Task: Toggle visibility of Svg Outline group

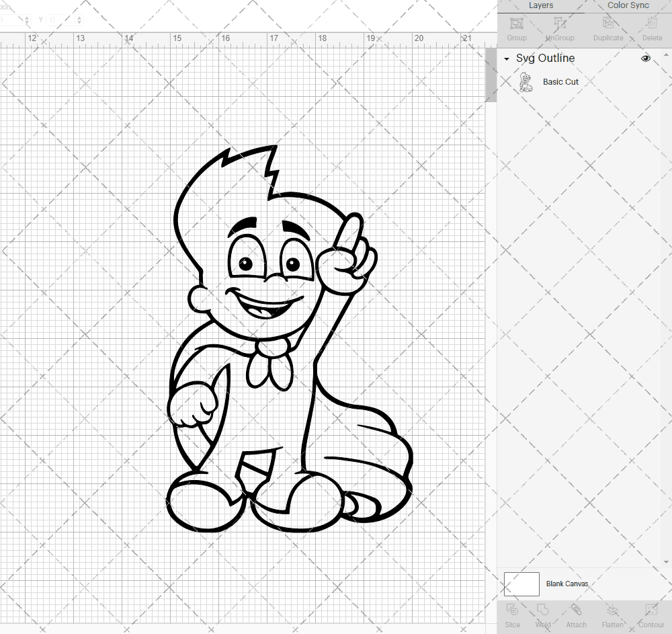Action: coord(645,58)
